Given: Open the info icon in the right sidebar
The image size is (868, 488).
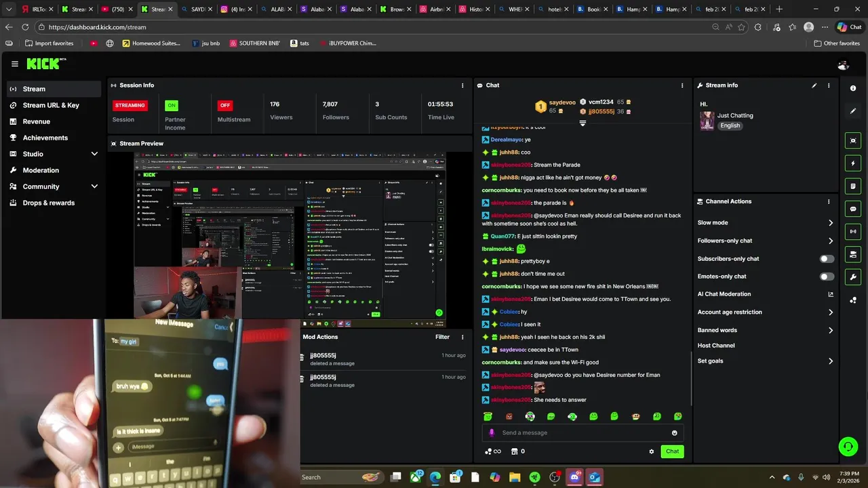Looking at the screenshot, I should point(853,89).
